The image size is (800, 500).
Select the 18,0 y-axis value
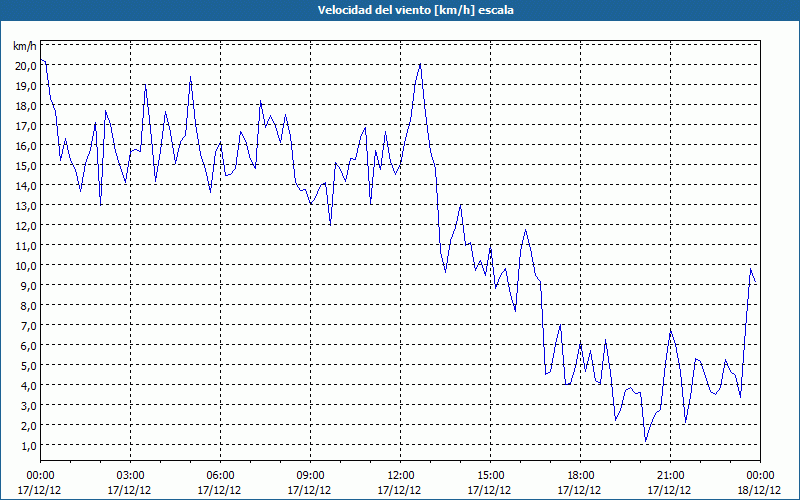(25, 106)
